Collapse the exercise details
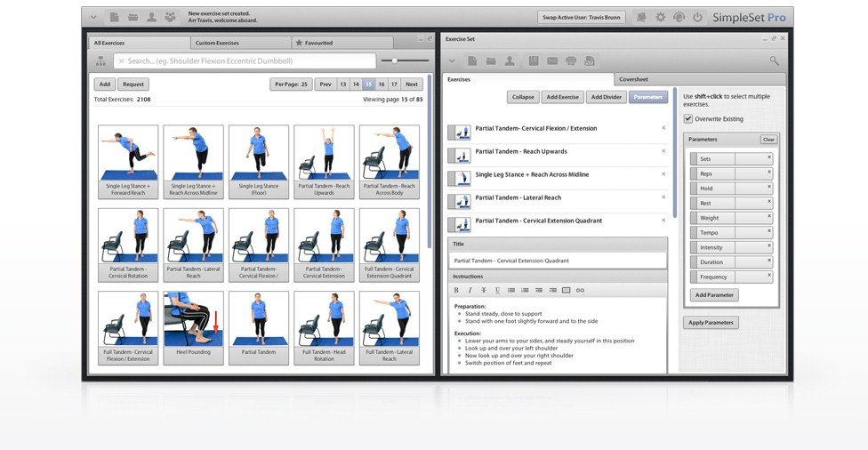868x450 pixels. click(523, 97)
